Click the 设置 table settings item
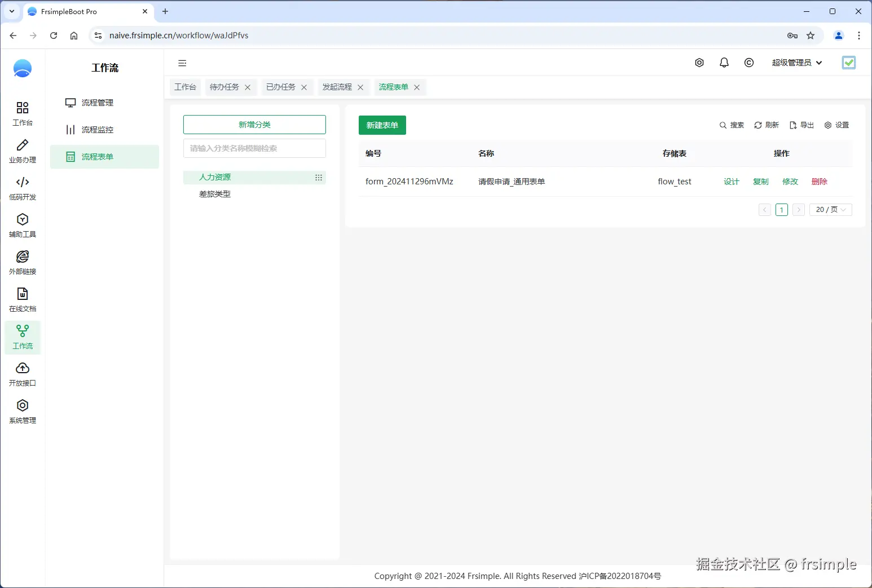Image resolution: width=872 pixels, height=588 pixels. click(x=836, y=125)
